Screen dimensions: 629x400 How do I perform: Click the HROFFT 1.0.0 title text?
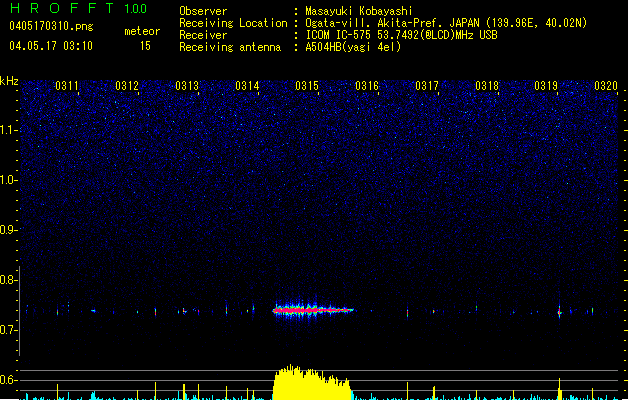(x=78, y=8)
